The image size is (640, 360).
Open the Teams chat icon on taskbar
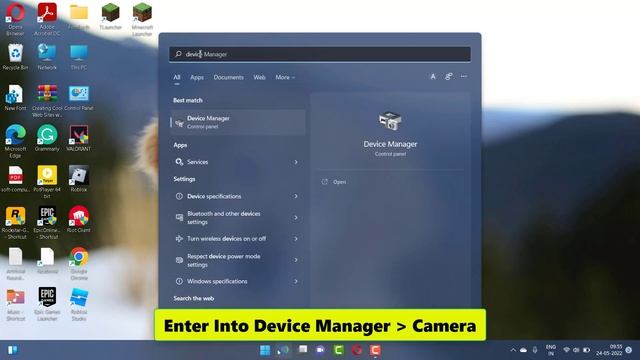click(320, 350)
